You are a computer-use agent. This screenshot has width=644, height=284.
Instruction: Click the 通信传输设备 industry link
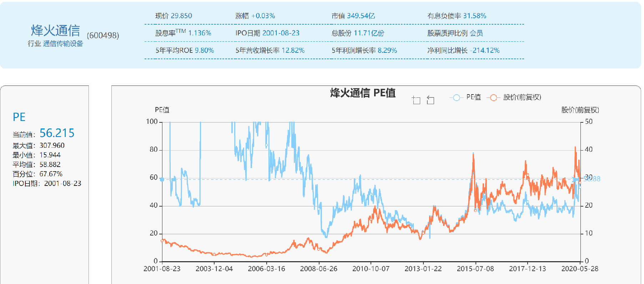pyautogui.click(x=63, y=44)
